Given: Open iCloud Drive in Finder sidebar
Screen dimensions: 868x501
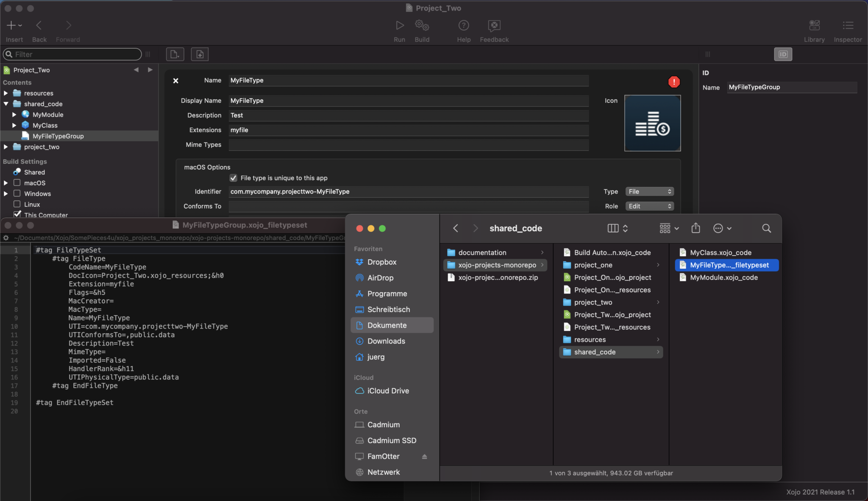Looking at the screenshot, I should click(x=392, y=391).
